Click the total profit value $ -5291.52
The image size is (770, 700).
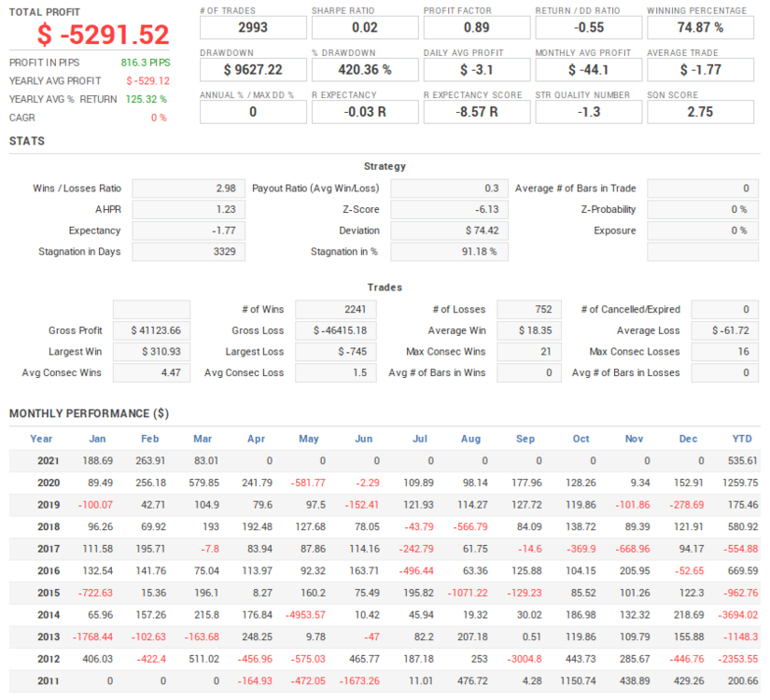pos(103,35)
